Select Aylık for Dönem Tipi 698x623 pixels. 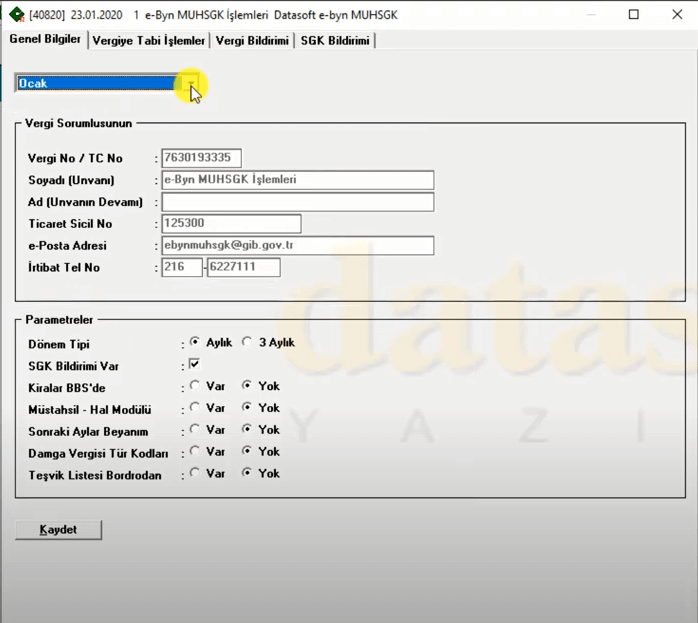195,342
